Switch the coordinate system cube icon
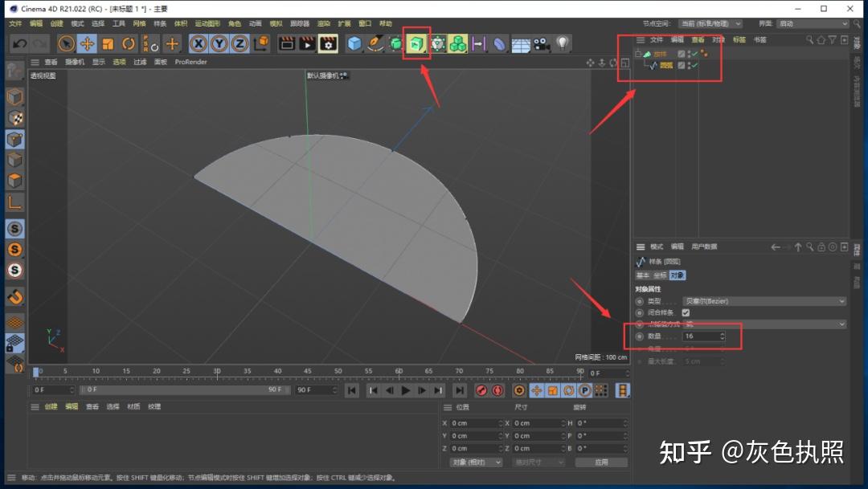The width and height of the screenshot is (868, 489). click(261, 43)
